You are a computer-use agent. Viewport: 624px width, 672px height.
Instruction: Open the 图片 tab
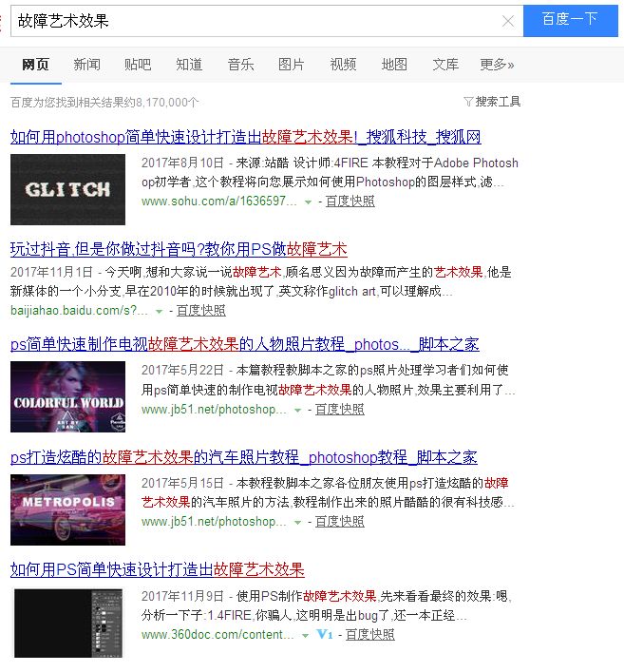tap(292, 65)
